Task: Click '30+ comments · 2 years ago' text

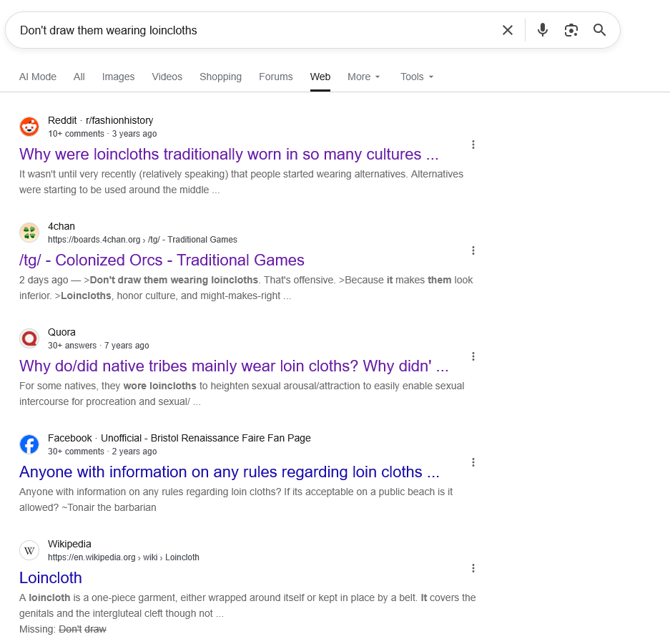Action: tap(102, 452)
